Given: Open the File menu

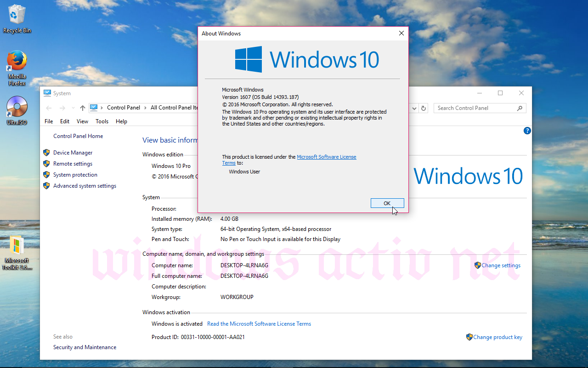Looking at the screenshot, I should pos(49,121).
